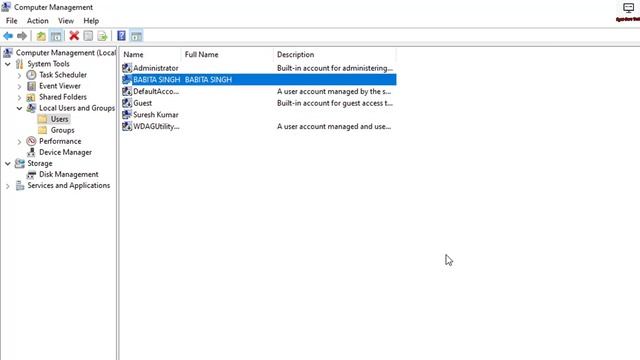The height and width of the screenshot is (360, 640).
Task: Delete selected user with the red X
Action: point(74,36)
